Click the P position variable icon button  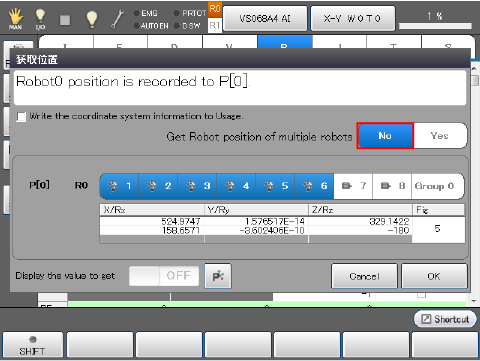pyautogui.click(x=218, y=276)
